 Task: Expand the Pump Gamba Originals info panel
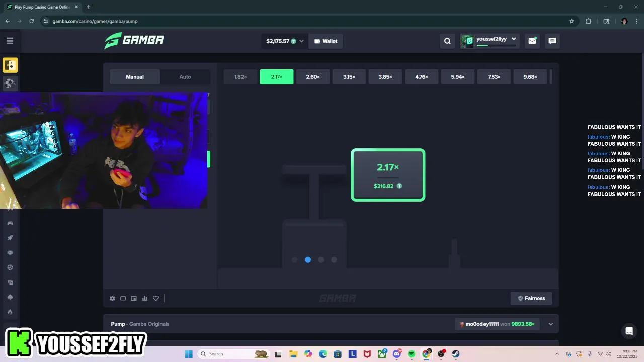point(551,324)
